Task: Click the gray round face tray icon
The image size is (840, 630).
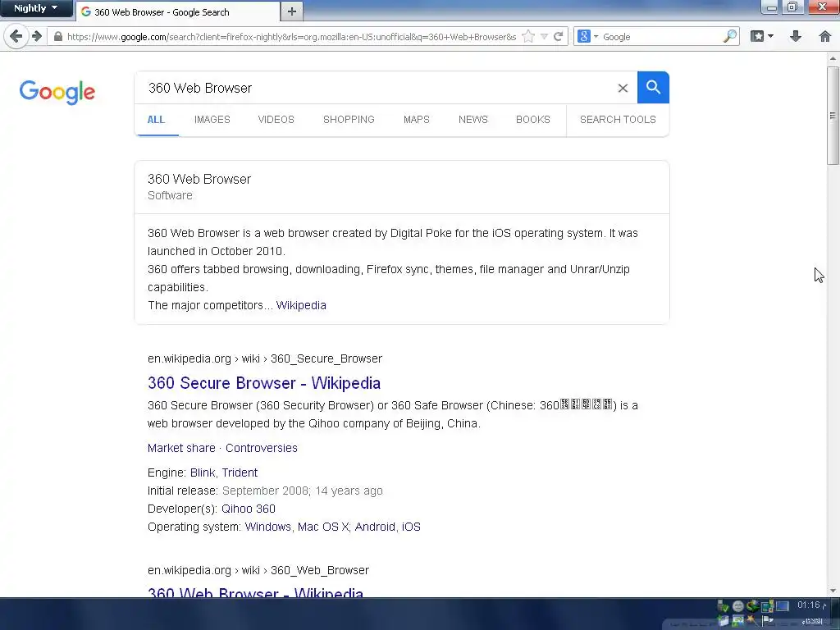Action: click(x=737, y=606)
